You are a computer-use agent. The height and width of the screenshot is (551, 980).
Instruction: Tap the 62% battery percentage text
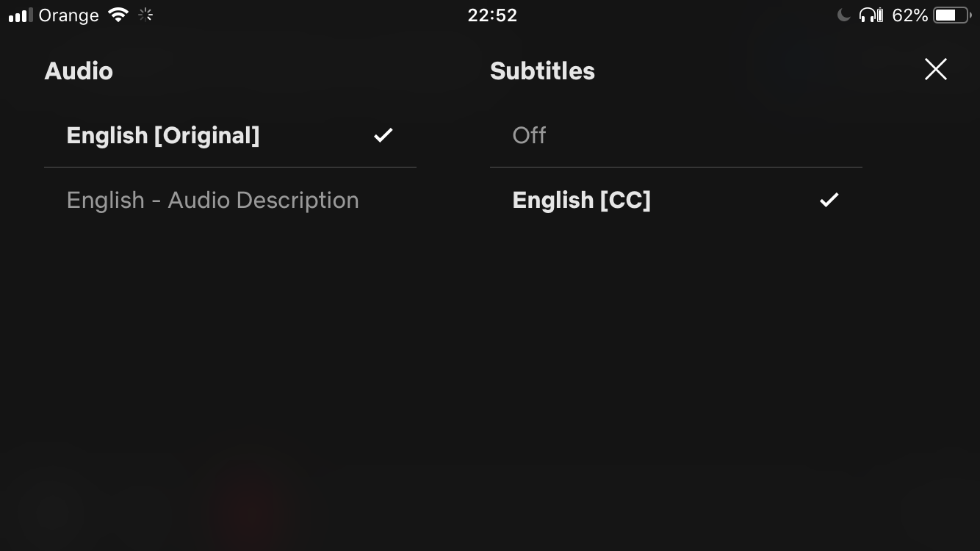909,15
